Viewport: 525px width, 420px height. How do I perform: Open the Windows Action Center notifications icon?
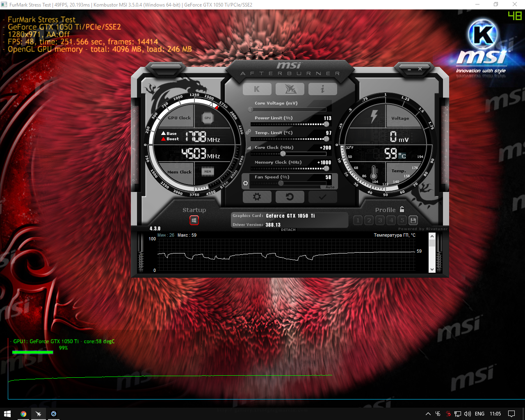tap(511, 414)
